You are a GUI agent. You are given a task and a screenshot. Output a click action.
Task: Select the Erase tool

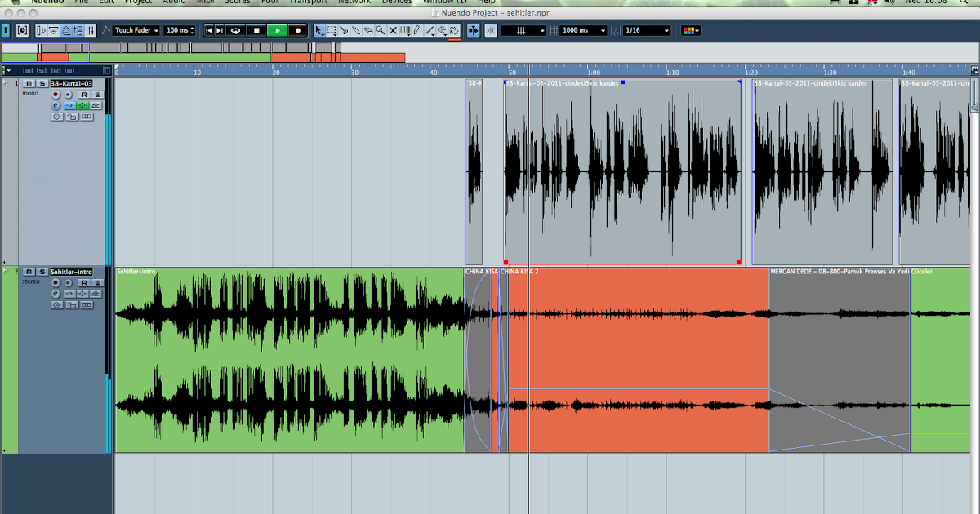(x=368, y=30)
